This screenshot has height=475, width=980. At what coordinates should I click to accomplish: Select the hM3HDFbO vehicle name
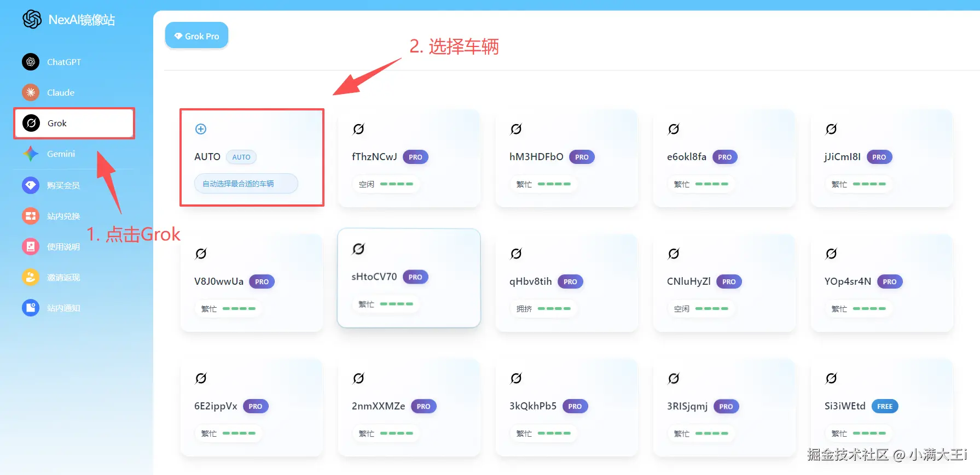[x=536, y=157]
